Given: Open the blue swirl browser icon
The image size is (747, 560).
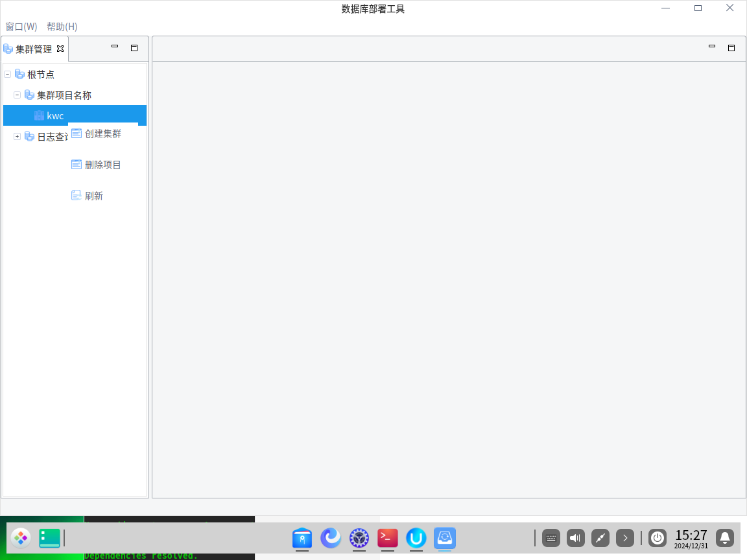Looking at the screenshot, I should pyautogui.click(x=331, y=538).
